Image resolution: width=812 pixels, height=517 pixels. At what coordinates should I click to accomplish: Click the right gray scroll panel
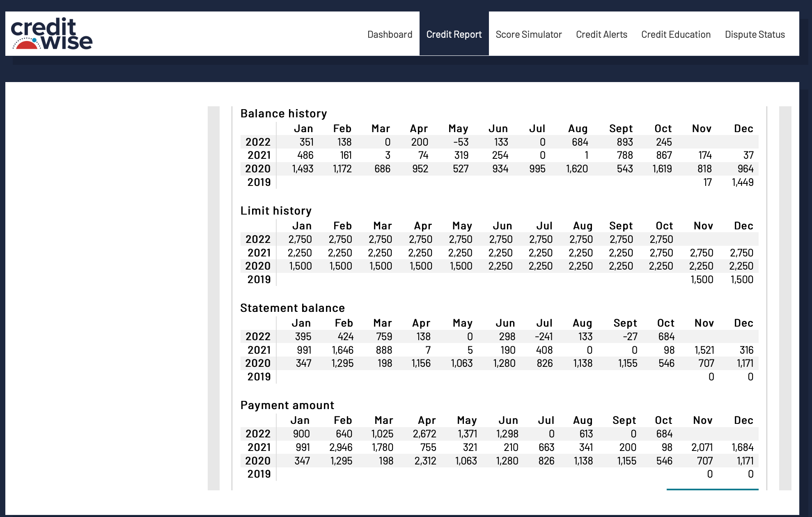pyautogui.click(x=785, y=298)
